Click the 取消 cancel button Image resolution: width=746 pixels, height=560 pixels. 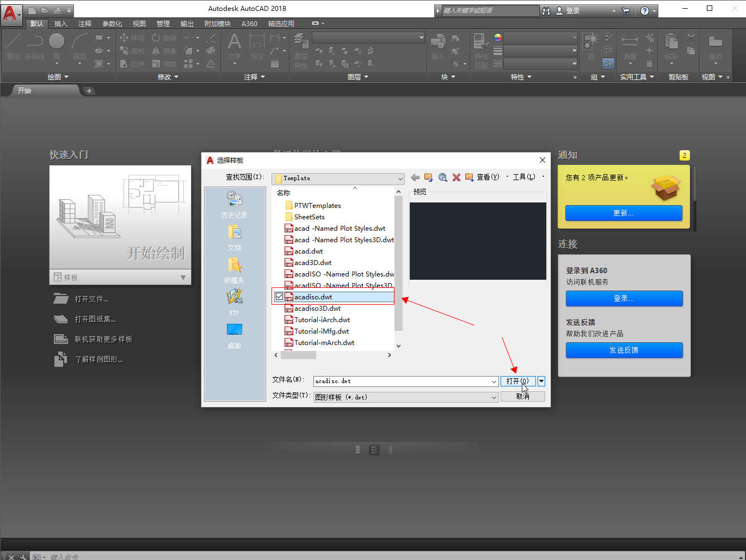(523, 396)
